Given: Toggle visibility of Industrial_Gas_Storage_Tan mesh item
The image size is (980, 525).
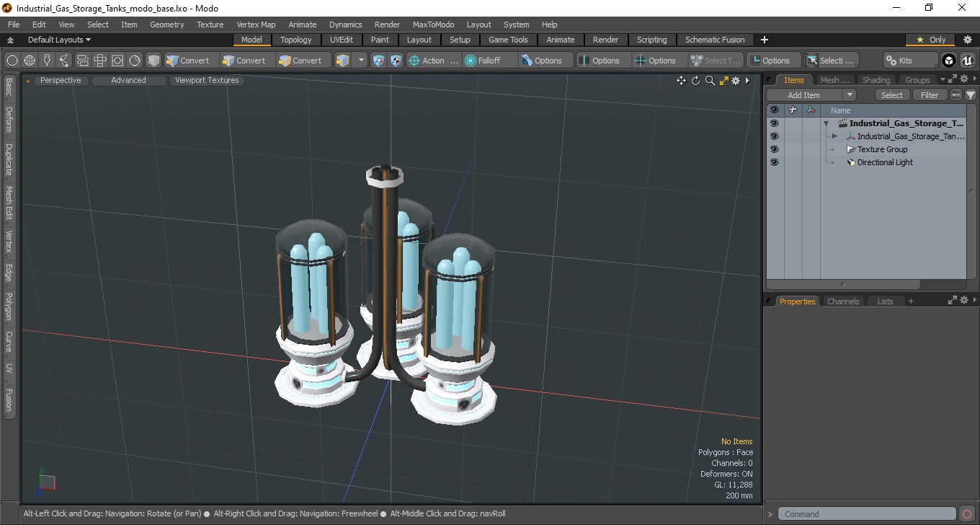Looking at the screenshot, I should tap(774, 136).
